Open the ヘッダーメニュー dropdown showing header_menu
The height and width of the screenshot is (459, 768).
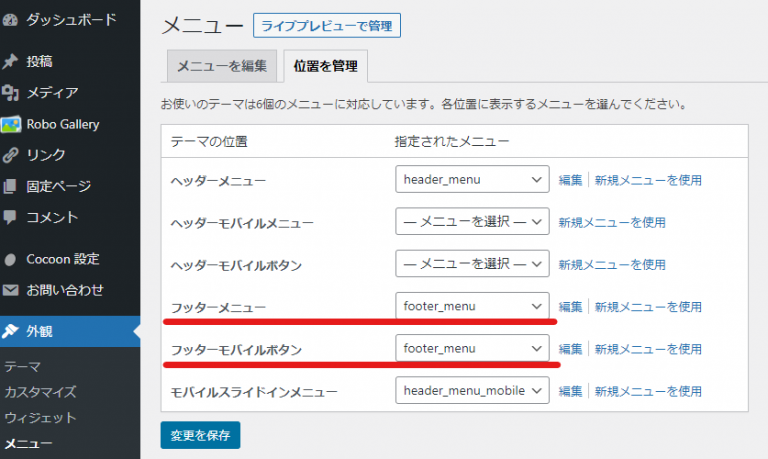tap(473, 180)
